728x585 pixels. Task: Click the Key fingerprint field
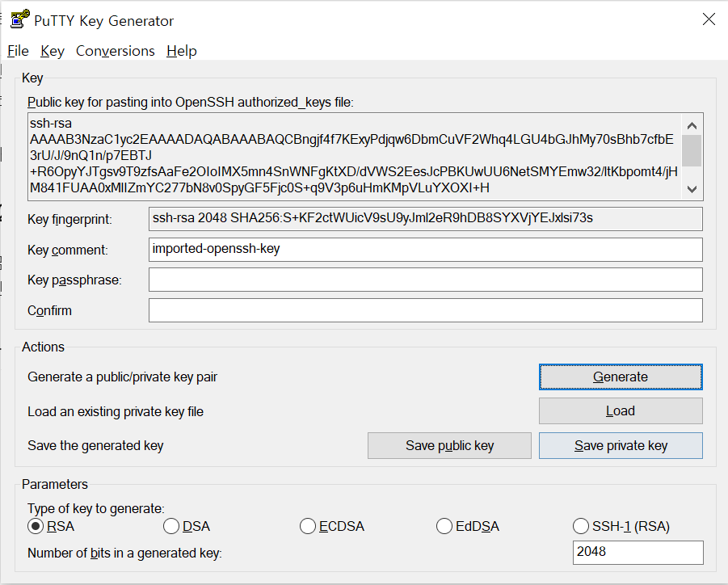(x=425, y=219)
